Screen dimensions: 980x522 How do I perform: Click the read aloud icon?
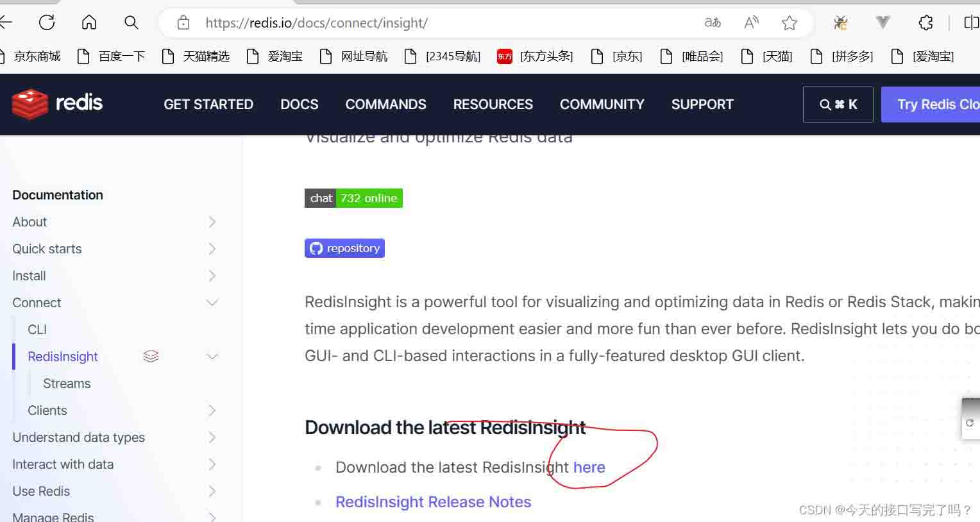(751, 23)
